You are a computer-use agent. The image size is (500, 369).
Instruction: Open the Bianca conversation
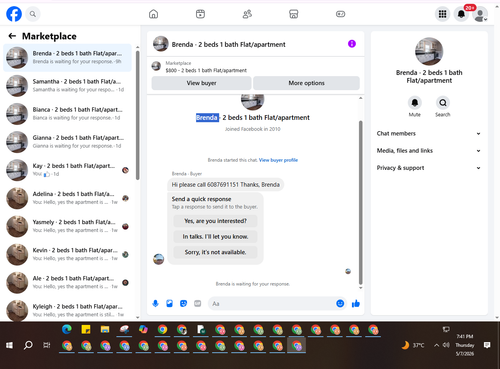(67, 114)
